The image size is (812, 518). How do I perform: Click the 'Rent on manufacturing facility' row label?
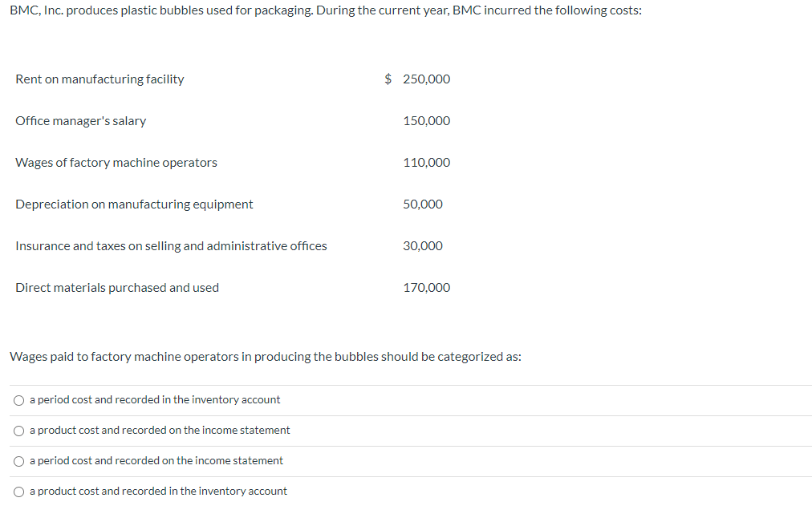point(99,79)
